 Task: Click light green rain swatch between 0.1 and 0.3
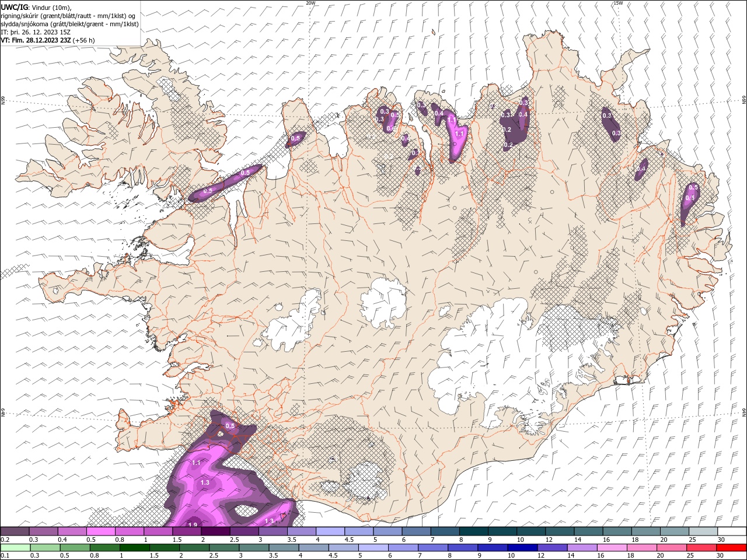coord(15,548)
